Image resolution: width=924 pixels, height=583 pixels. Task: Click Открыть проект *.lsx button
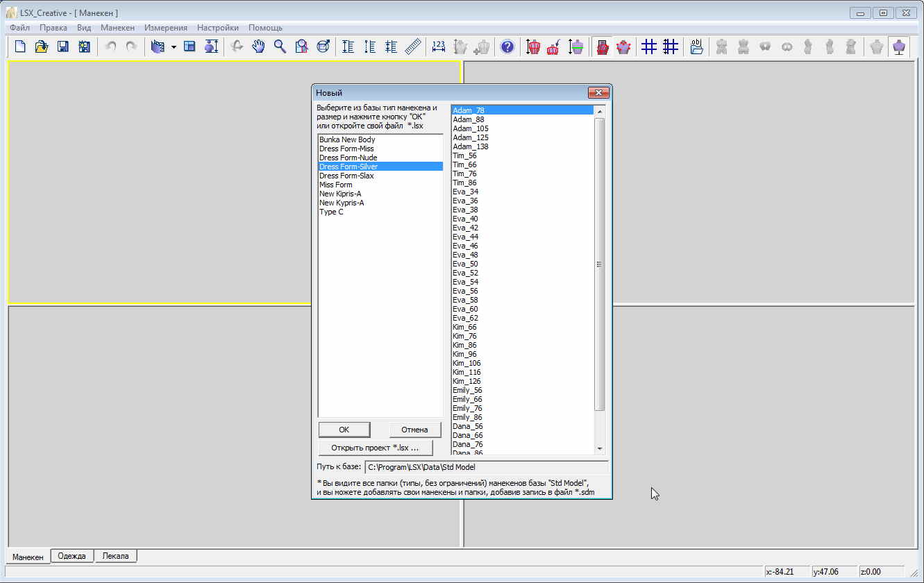click(x=375, y=448)
